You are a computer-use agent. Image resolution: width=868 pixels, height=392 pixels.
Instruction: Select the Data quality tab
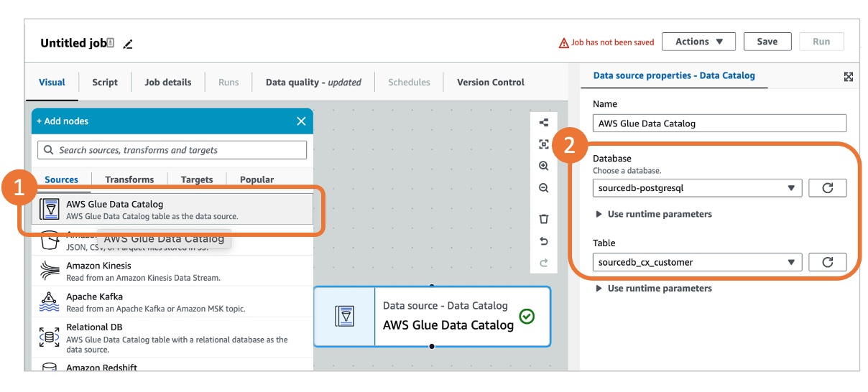(x=313, y=82)
